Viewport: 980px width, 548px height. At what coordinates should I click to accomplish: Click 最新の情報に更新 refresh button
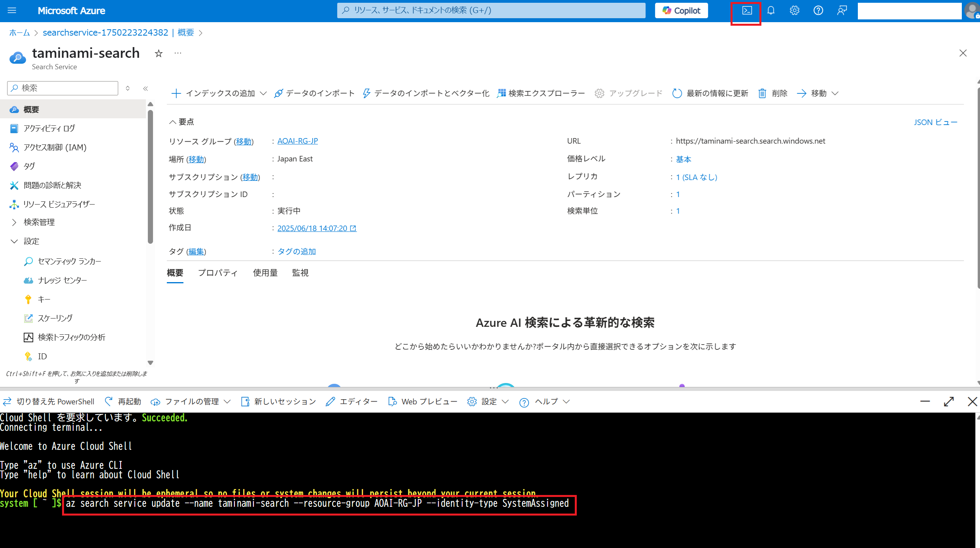tap(710, 93)
